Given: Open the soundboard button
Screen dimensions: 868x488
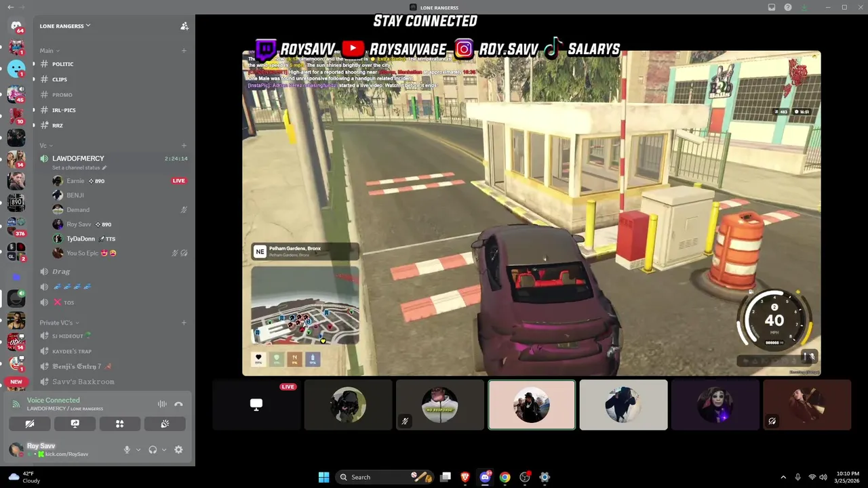Looking at the screenshot, I should coord(165,424).
